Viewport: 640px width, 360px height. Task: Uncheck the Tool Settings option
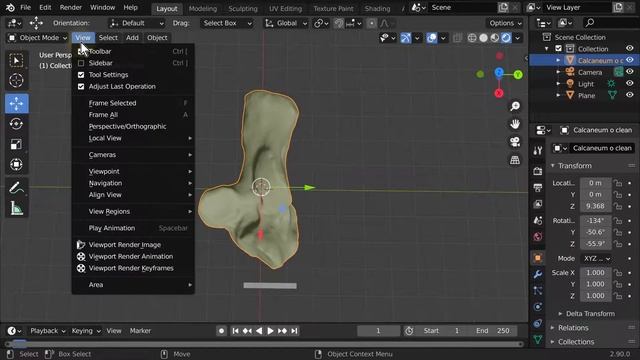(x=81, y=75)
